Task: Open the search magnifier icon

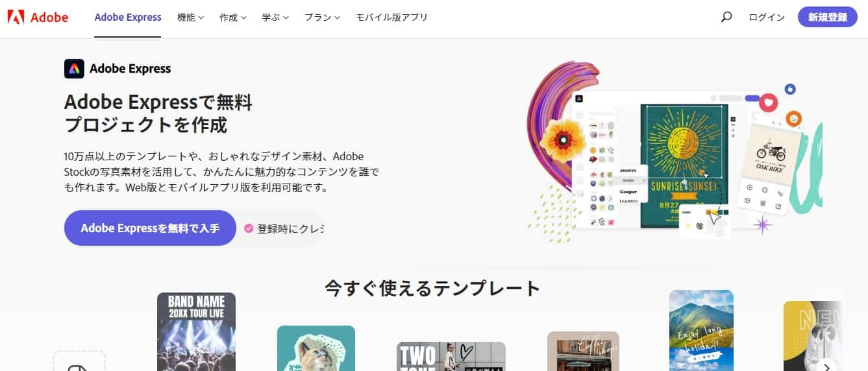Action: [x=726, y=18]
